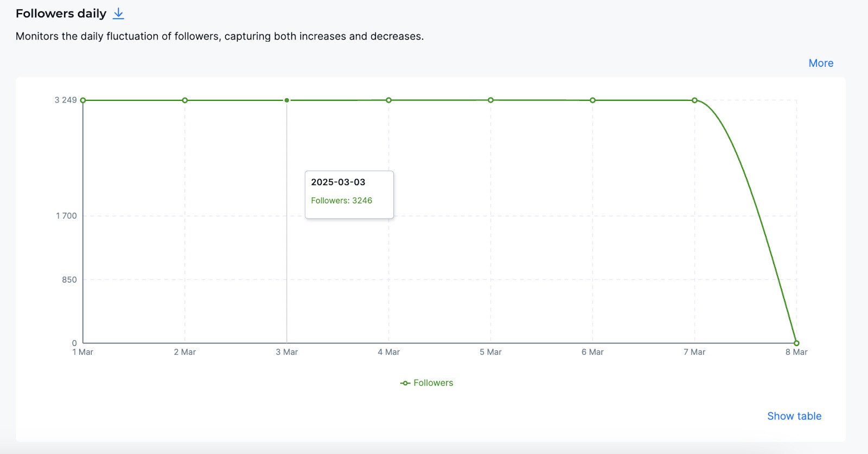The image size is (868, 454).
Task: Select the 2 Mar data point
Action: click(x=185, y=100)
